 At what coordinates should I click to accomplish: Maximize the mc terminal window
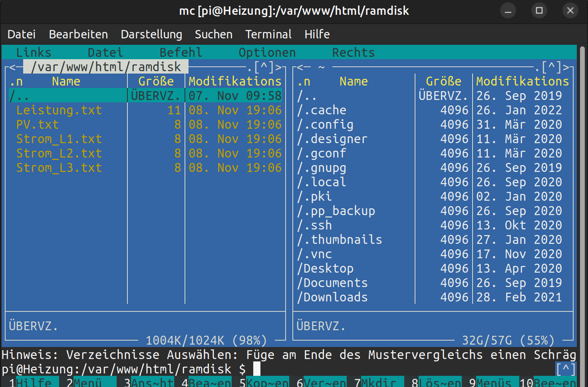click(x=539, y=10)
